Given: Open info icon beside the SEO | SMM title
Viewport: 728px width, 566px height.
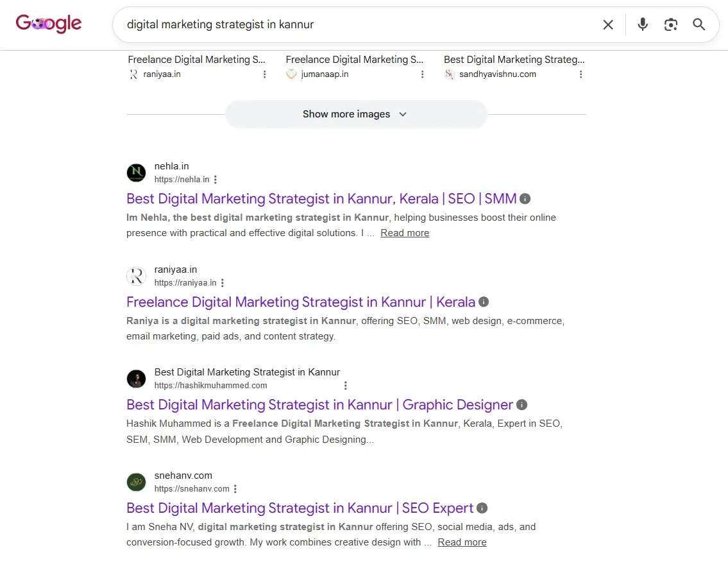Looking at the screenshot, I should (x=525, y=199).
